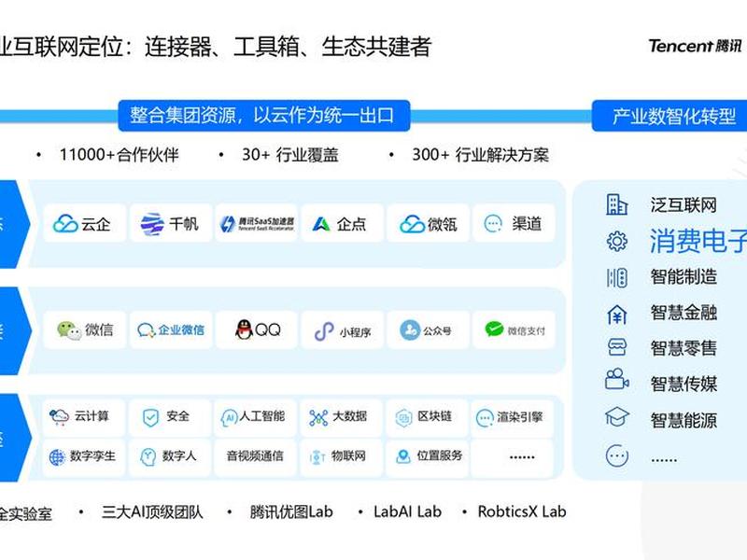This screenshot has height=560, width=747.
Task: Click the 小程序 mini program icon
Action: [324, 331]
